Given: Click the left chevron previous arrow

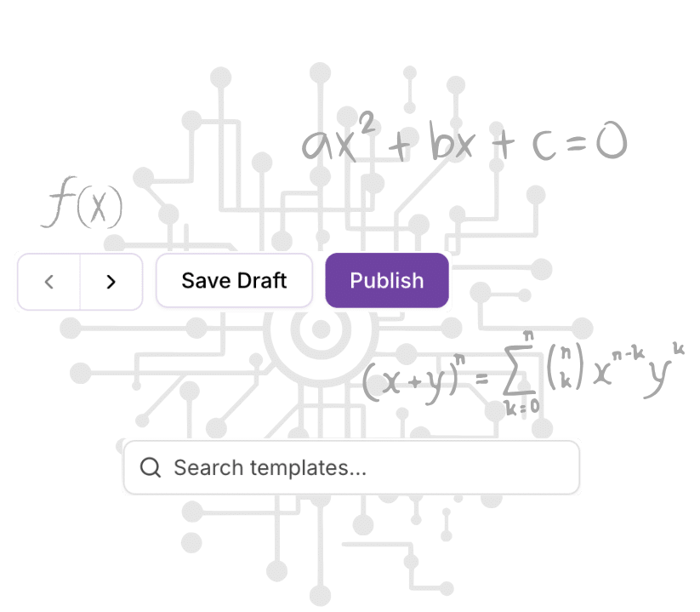Looking at the screenshot, I should pos(49,282).
